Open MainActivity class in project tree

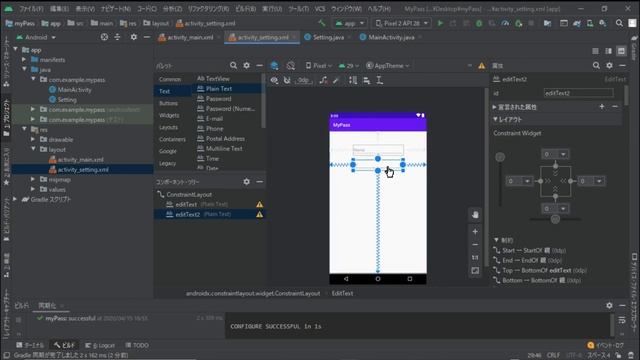[74, 89]
